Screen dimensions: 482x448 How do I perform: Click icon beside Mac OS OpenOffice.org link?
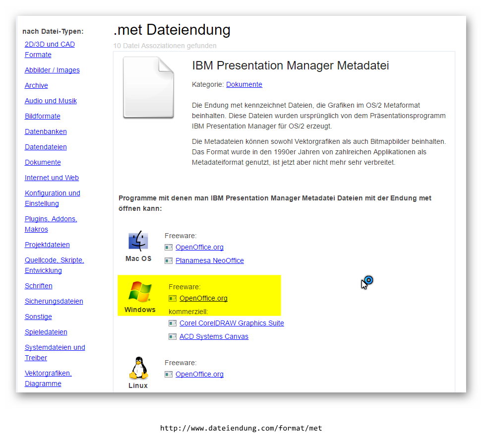169,247
